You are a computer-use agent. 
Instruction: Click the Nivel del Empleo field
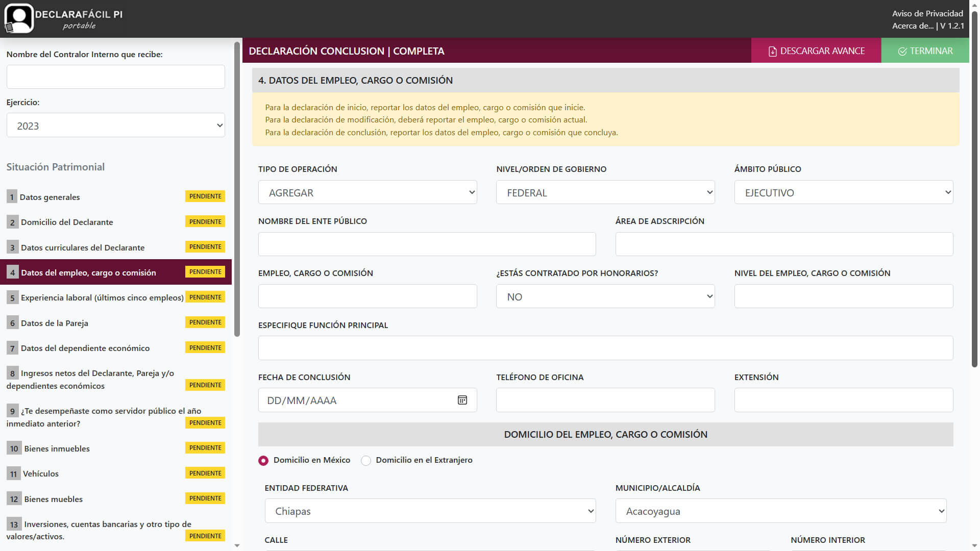click(x=843, y=296)
